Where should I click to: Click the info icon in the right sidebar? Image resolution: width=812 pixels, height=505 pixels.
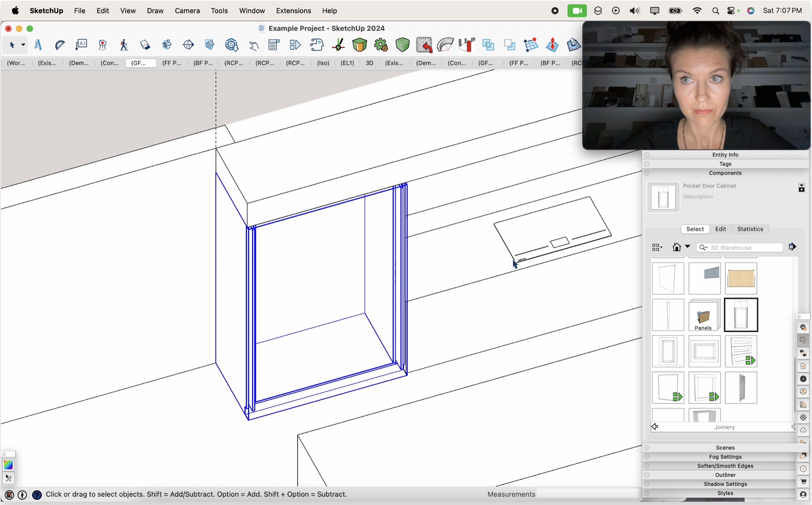[803, 469]
